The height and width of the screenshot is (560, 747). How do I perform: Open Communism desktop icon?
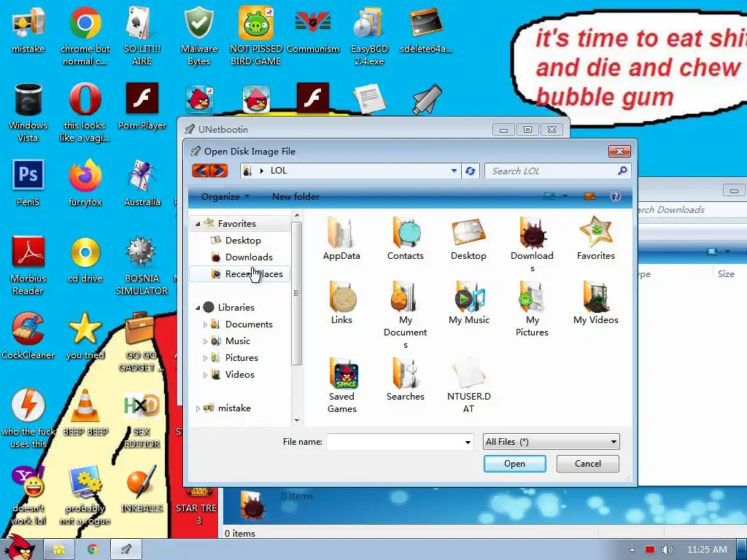(x=313, y=31)
